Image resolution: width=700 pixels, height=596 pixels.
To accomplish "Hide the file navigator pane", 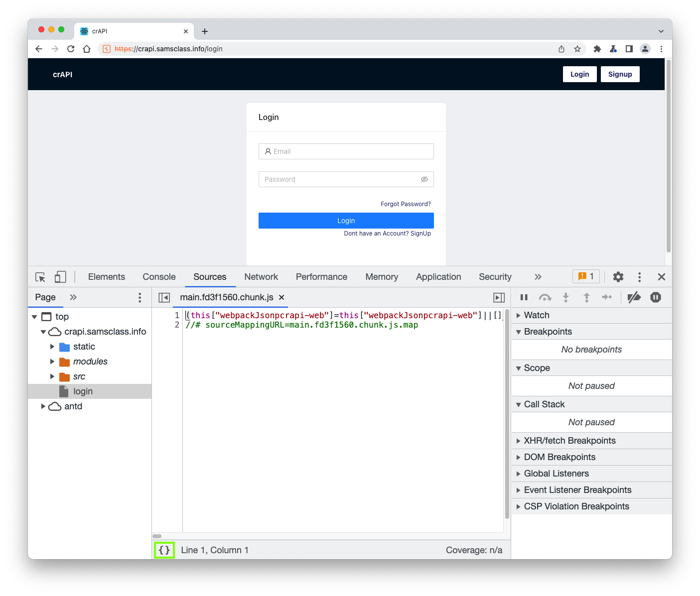I will click(x=164, y=297).
